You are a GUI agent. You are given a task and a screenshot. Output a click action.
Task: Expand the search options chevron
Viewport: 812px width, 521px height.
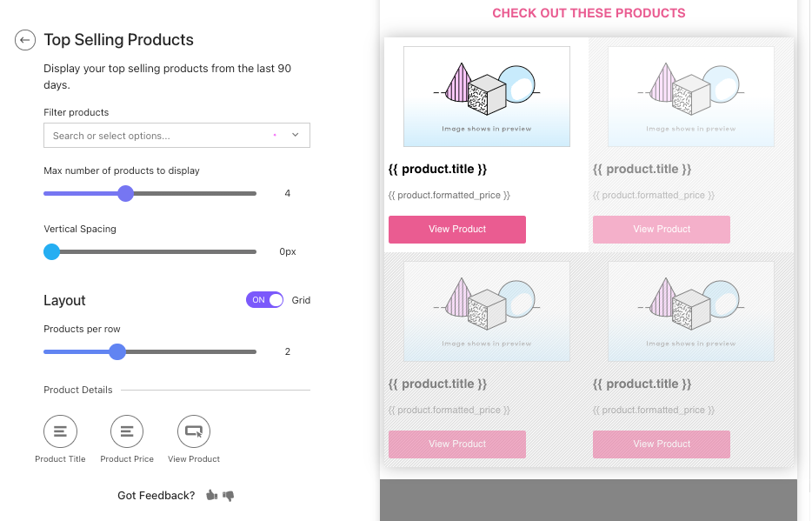tap(295, 135)
